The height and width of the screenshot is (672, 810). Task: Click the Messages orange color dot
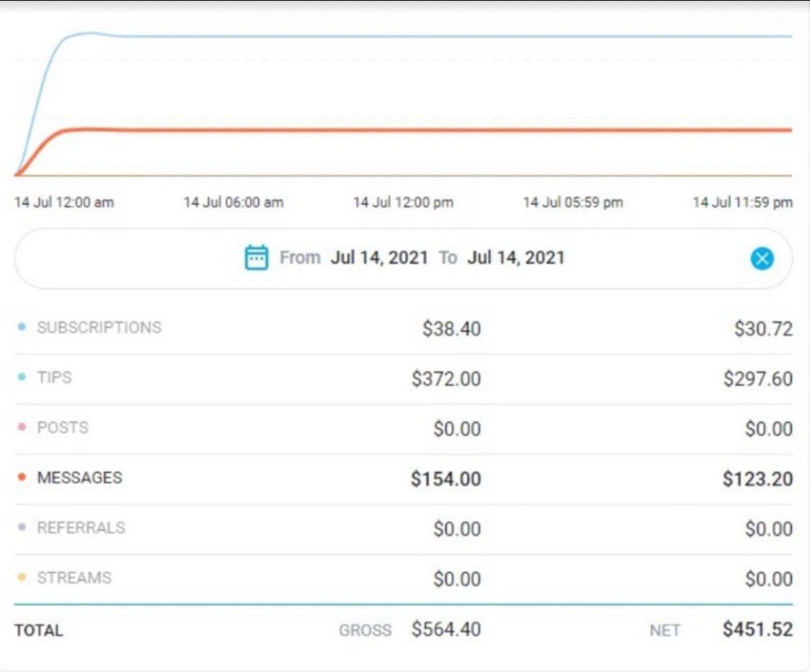22,477
